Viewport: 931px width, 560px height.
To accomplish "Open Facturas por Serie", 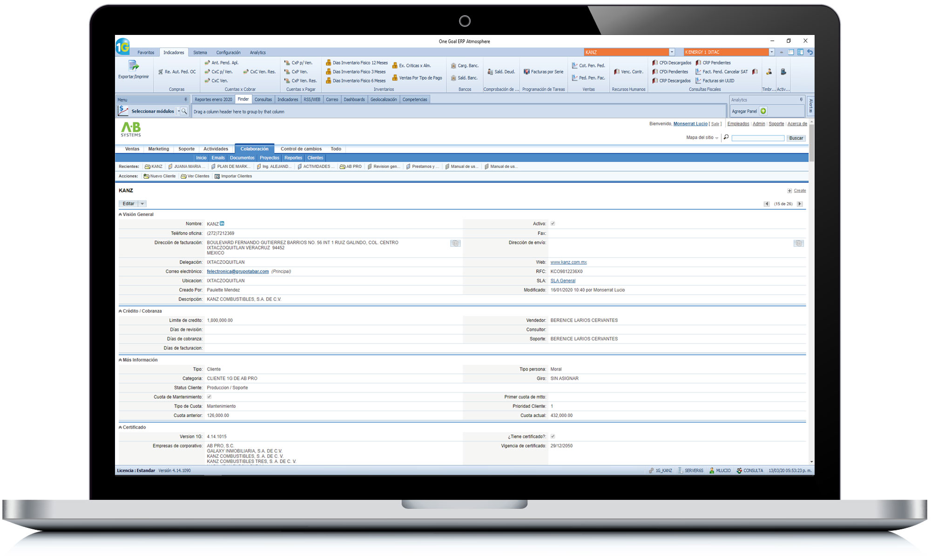I will tap(544, 72).
